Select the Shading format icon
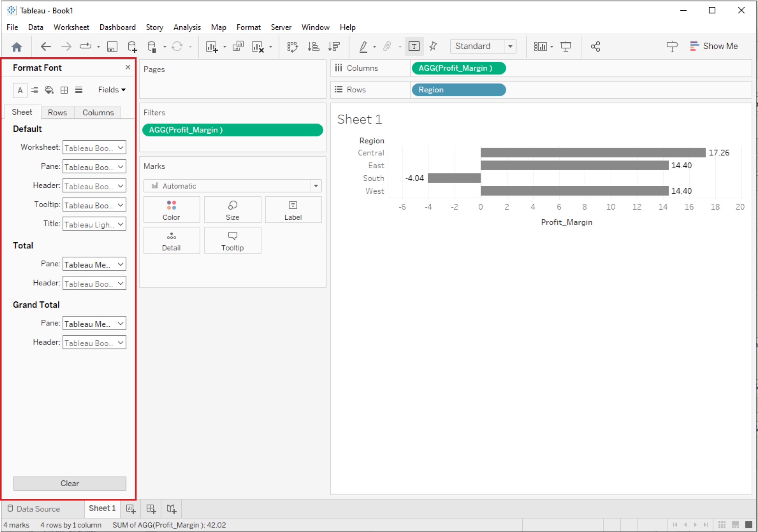Screen dimensions: 758x532 pyautogui.click(x=49, y=90)
